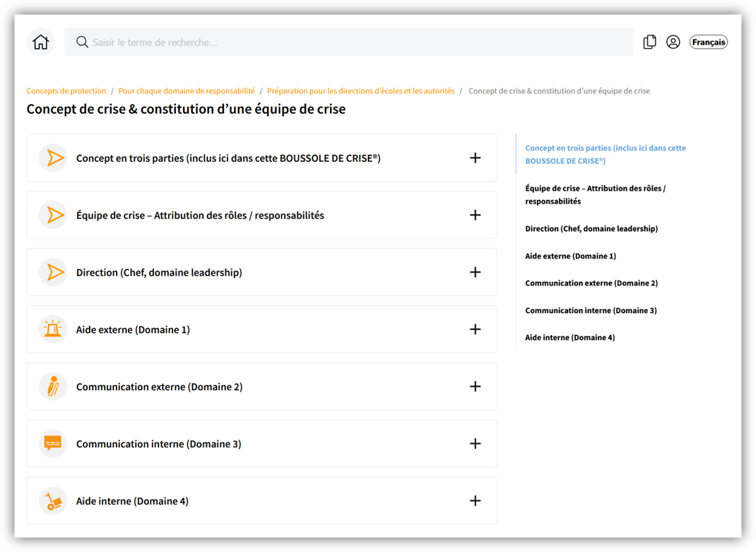Screen dimensions: 756x552
Task: Open Pour chaque domaine de responsabilité breadcrumb
Action: point(187,90)
